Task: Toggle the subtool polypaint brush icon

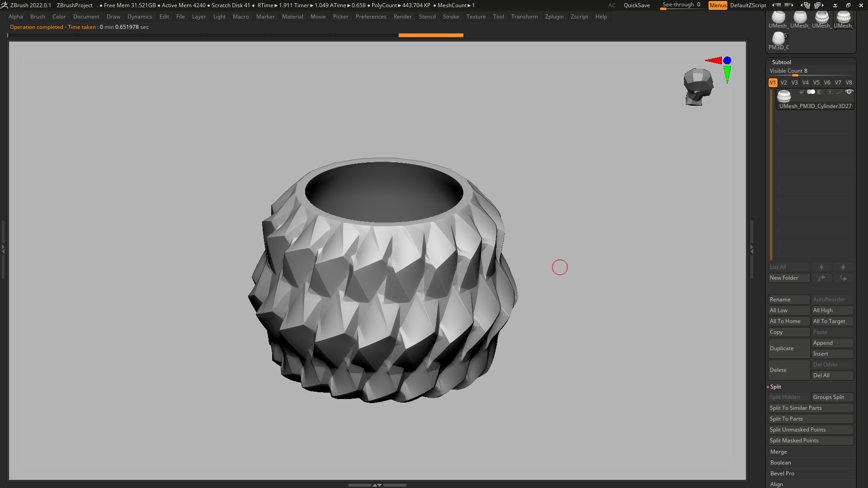Action: tap(839, 92)
